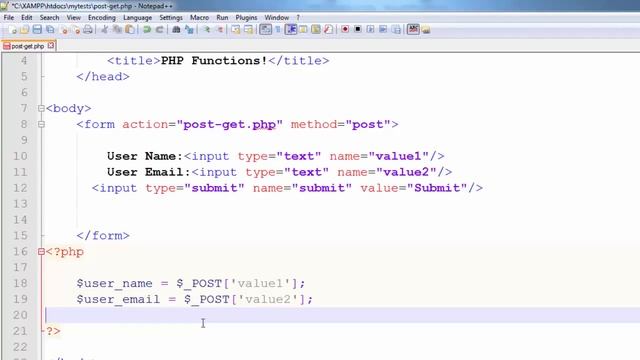
Task: Click the $user_email variable on line 19
Action: [x=118, y=300]
